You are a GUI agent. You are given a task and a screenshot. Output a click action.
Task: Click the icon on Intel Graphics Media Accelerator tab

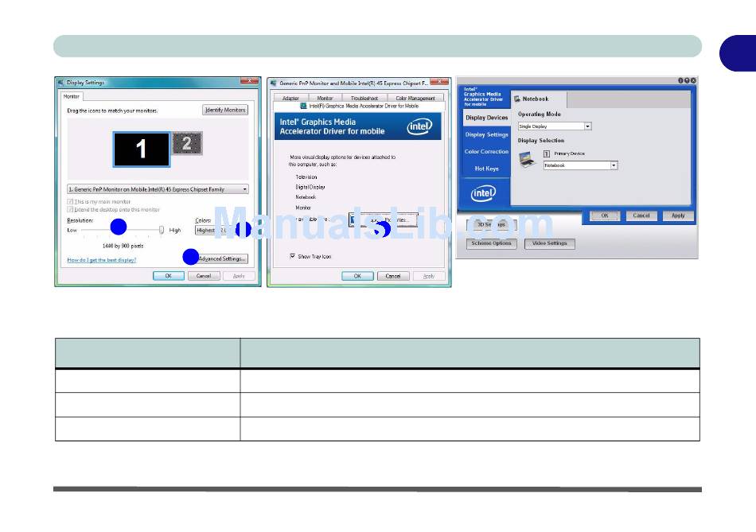click(303, 106)
